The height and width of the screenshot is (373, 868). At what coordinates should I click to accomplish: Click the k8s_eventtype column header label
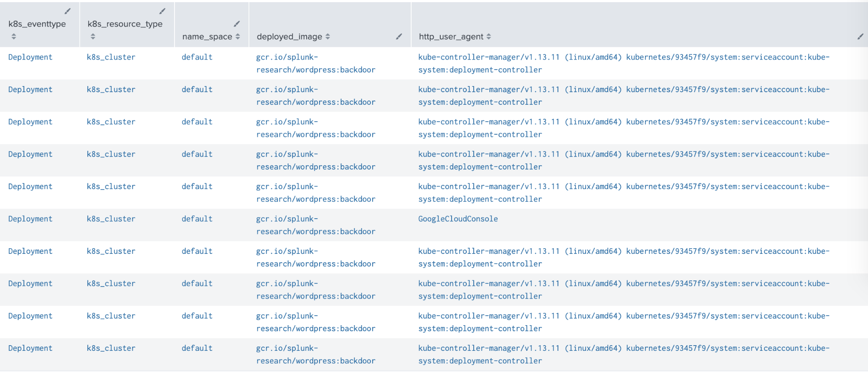[x=37, y=24]
